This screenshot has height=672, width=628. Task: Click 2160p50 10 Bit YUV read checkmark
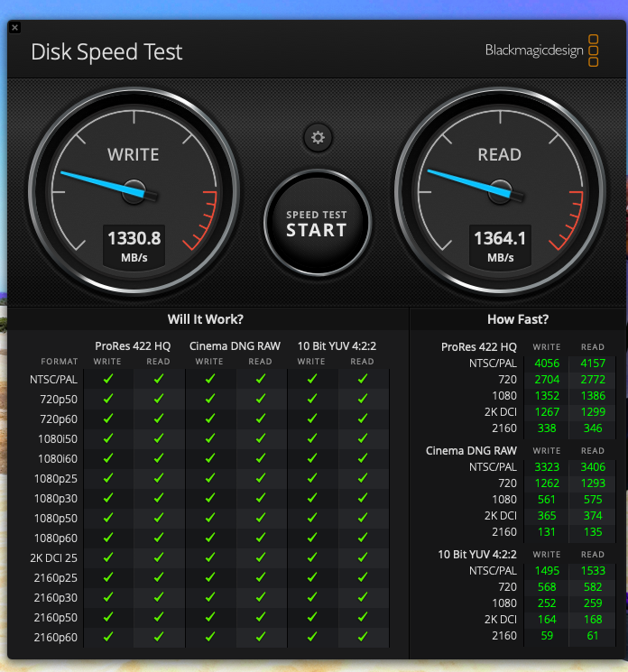[363, 617]
